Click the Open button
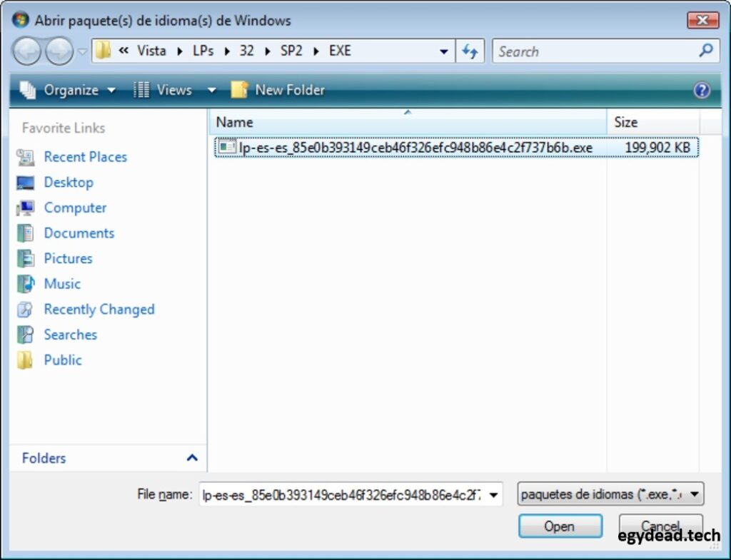 pyautogui.click(x=560, y=526)
